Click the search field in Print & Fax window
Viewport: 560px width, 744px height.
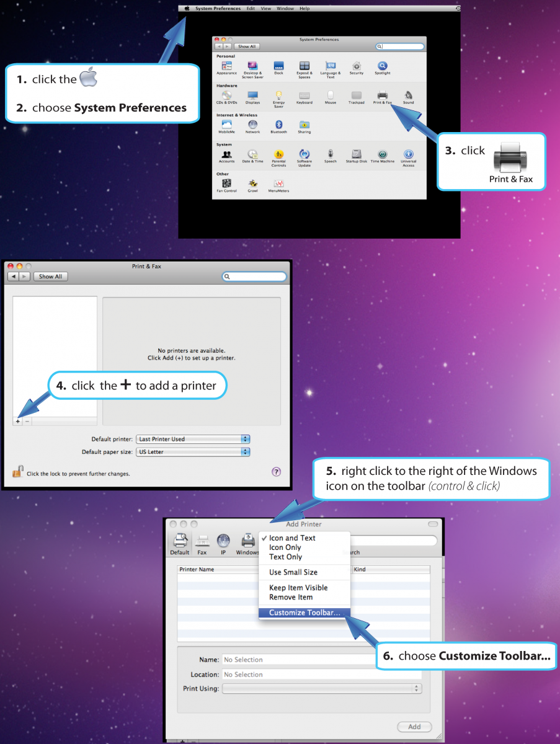[x=254, y=277]
